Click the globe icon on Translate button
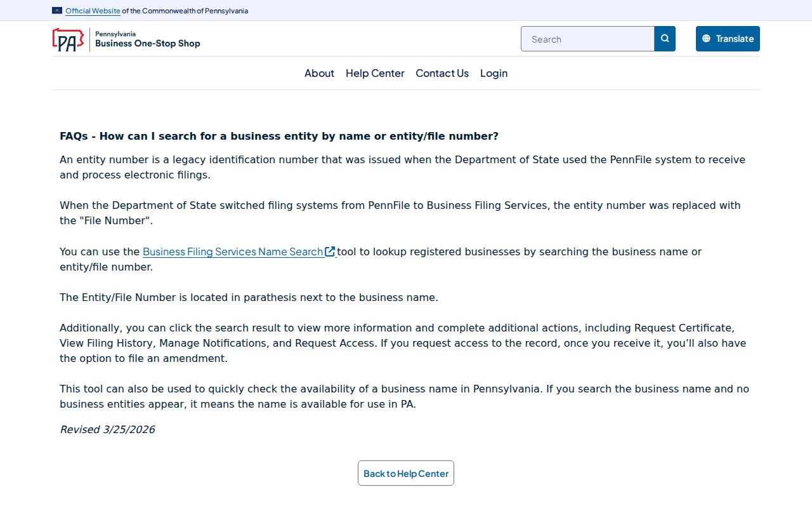The image size is (812, 508). [x=707, y=39]
